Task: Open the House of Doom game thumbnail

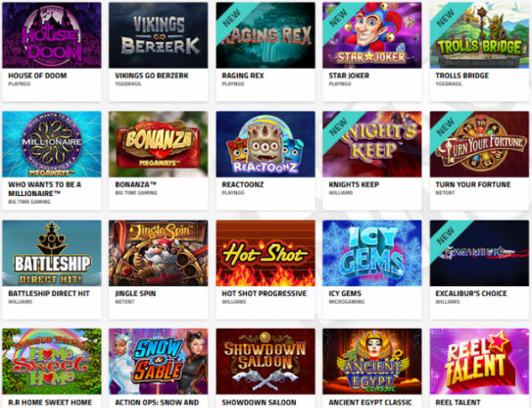Action: tap(52, 35)
